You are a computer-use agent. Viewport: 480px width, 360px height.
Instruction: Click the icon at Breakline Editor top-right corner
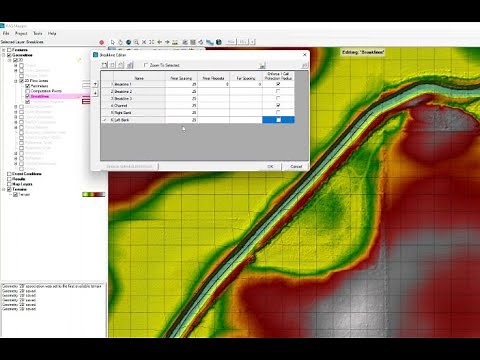point(304,65)
